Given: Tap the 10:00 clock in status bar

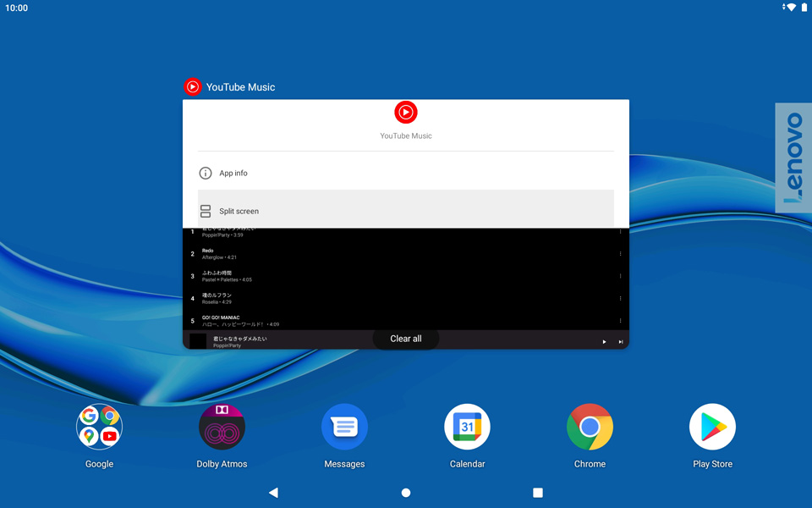Looking at the screenshot, I should click(x=17, y=8).
